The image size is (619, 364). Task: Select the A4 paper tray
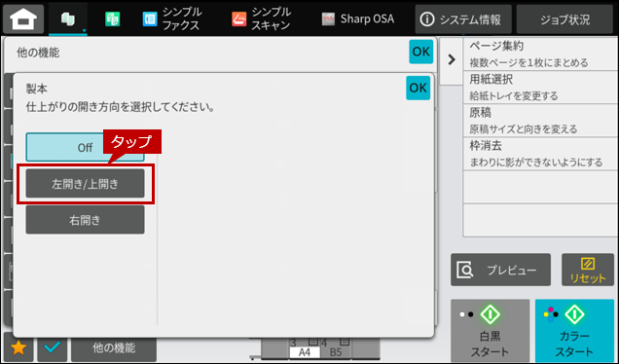(305, 348)
